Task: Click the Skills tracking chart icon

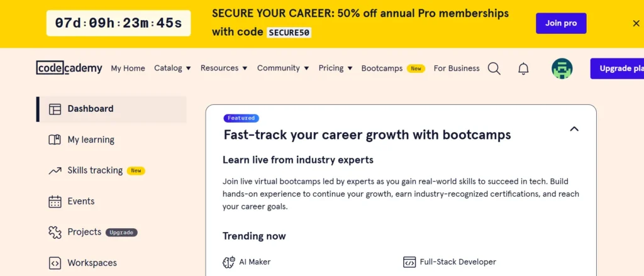Action: (x=55, y=170)
